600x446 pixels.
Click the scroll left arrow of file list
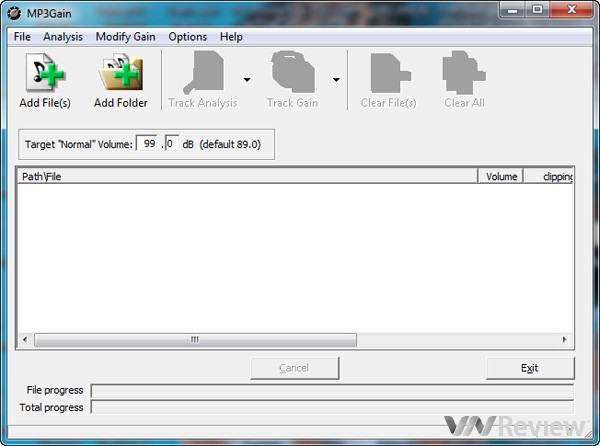coord(25,340)
